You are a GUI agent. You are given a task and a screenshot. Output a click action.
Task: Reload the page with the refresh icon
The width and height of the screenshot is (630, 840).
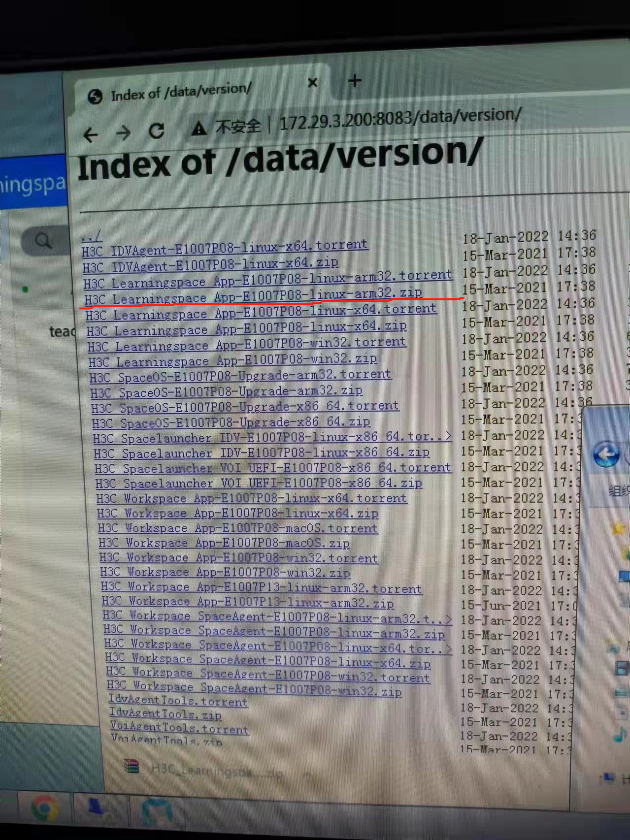pos(157,130)
